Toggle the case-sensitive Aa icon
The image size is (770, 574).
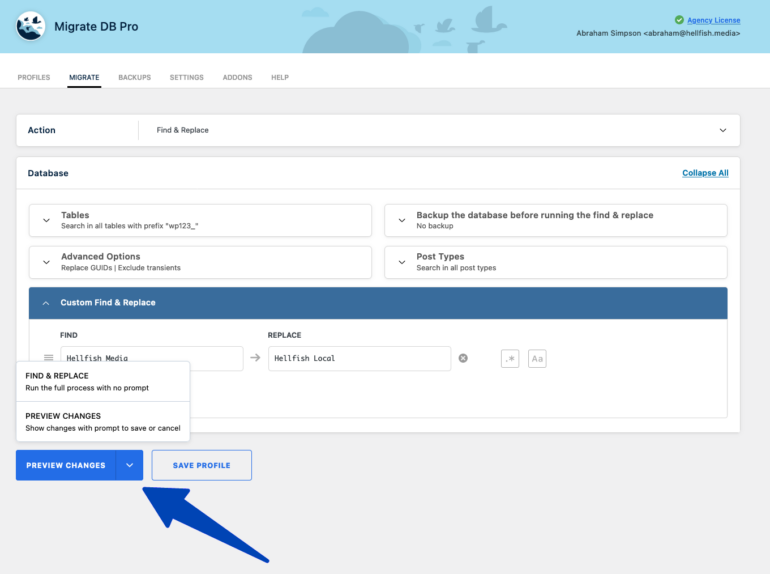pyautogui.click(x=537, y=358)
